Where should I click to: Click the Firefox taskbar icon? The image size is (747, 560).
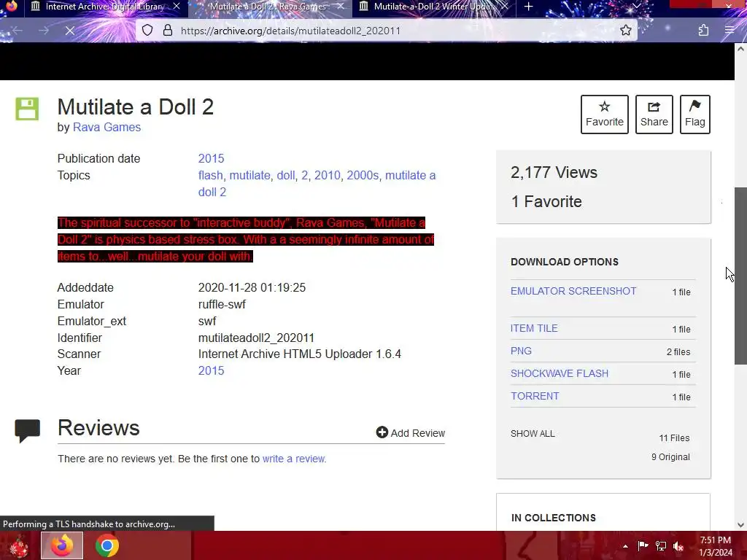click(62, 545)
